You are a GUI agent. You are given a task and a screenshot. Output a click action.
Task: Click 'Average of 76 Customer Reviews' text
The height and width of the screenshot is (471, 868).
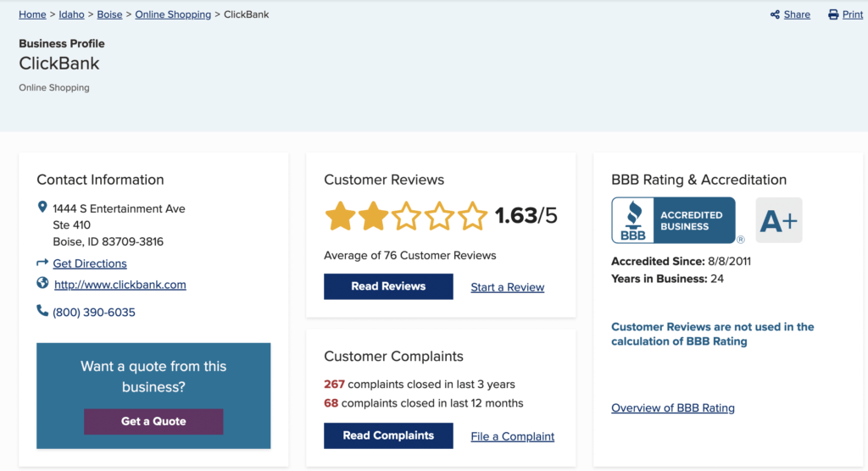[409, 255]
